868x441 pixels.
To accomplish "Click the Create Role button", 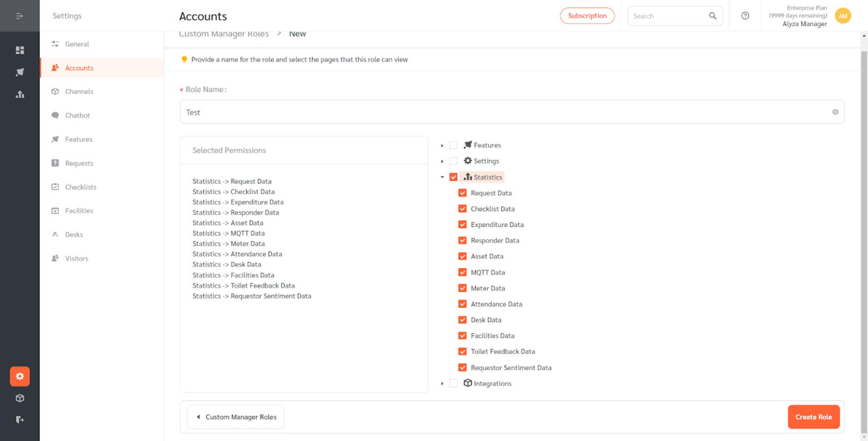I will click(814, 417).
